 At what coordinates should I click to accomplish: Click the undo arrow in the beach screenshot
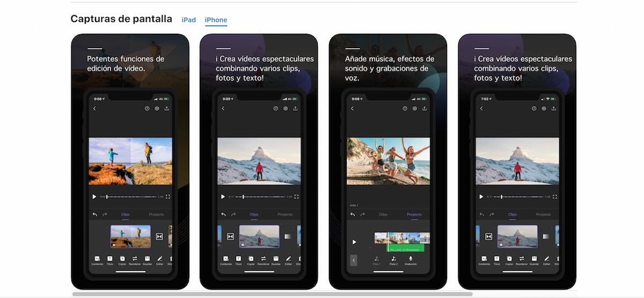[353, 214]
